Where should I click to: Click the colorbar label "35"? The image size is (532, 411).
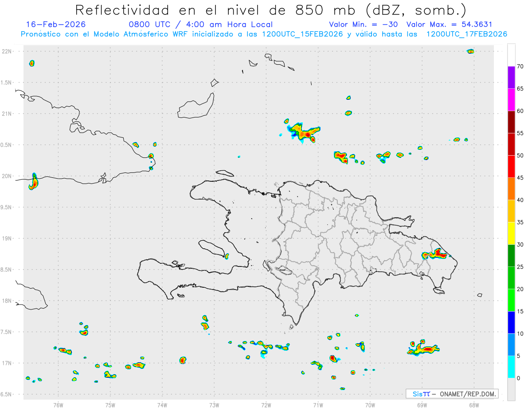520,222
